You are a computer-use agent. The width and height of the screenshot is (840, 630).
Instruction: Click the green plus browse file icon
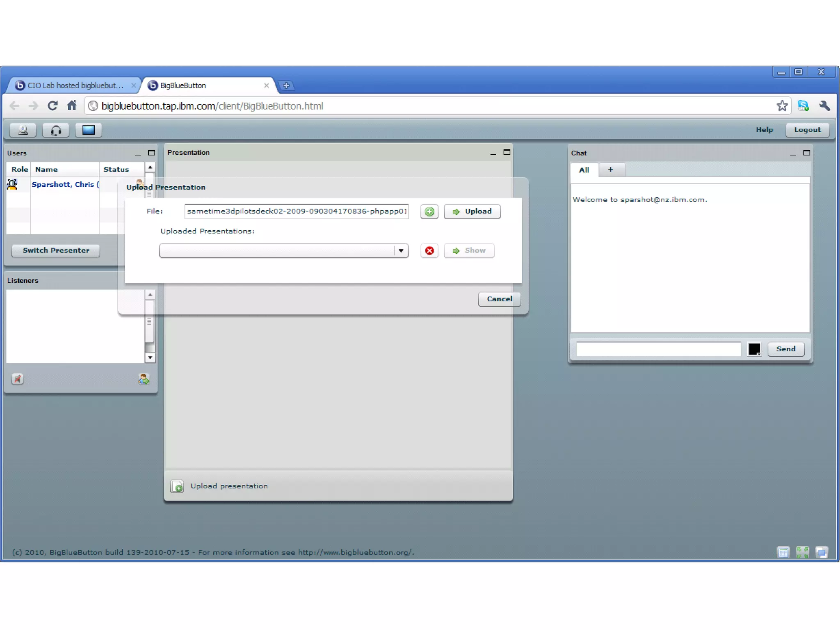(x=429, y=211)
